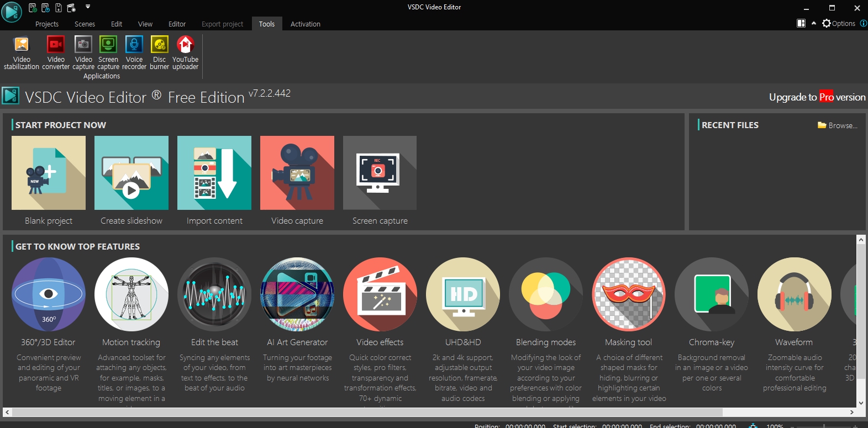The image size is (868, 428).
Task: Open the 360°/3D Editor feature icon
Action: pos(49,294)
